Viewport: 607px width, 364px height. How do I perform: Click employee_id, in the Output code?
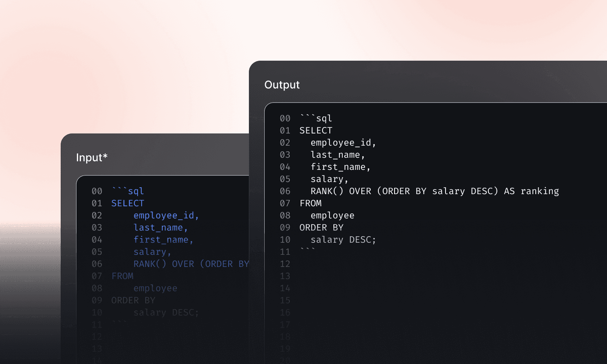coord(344,142)
